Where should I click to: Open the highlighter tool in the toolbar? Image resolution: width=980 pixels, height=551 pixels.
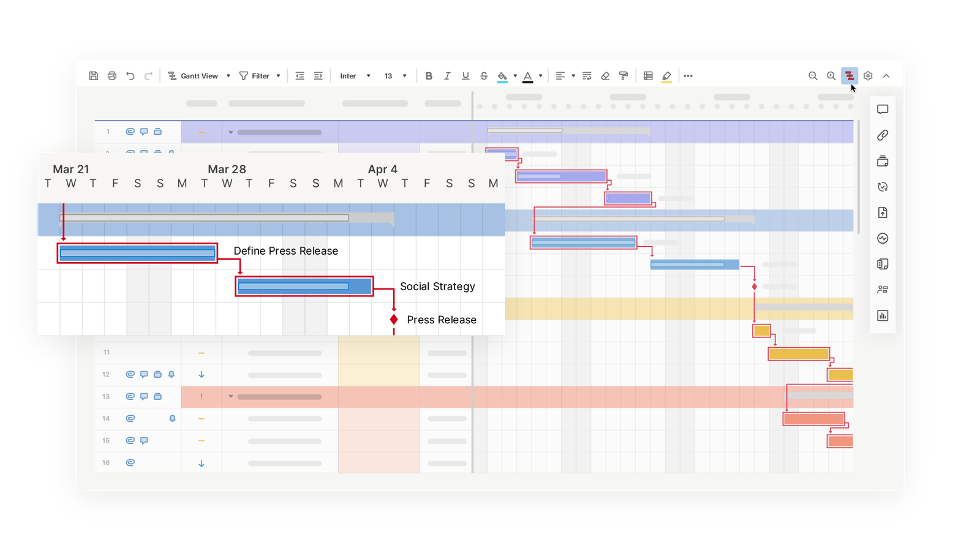[667, 75]
